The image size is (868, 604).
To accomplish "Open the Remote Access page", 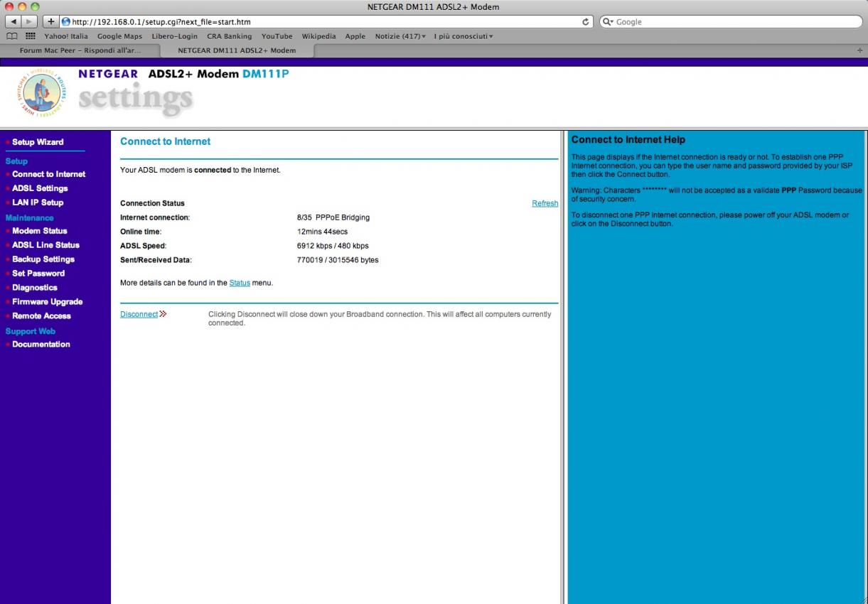I will [x=42, y=316].
